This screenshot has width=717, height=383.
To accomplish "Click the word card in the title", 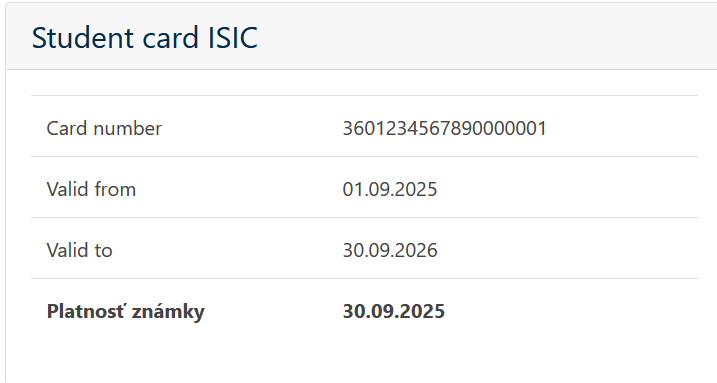I will 171,37.
